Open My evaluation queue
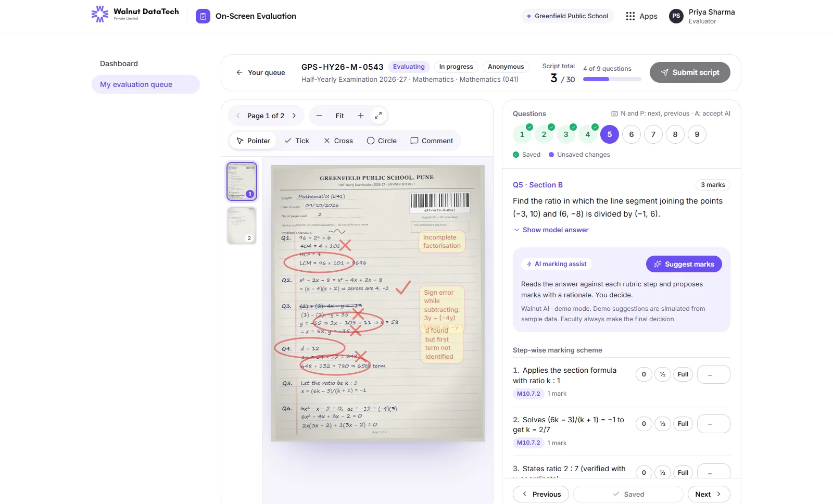The width and height of the screenshot is (833, 504). coord(146,84)
